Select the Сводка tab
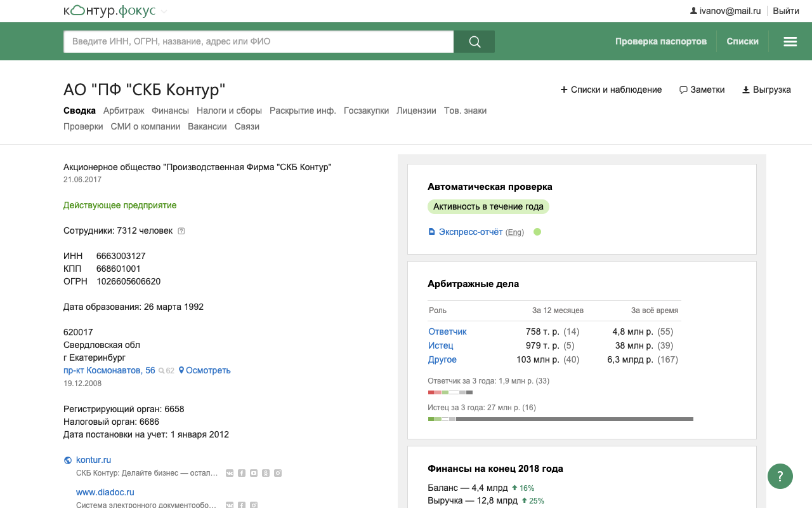 [x=79, y=110]
